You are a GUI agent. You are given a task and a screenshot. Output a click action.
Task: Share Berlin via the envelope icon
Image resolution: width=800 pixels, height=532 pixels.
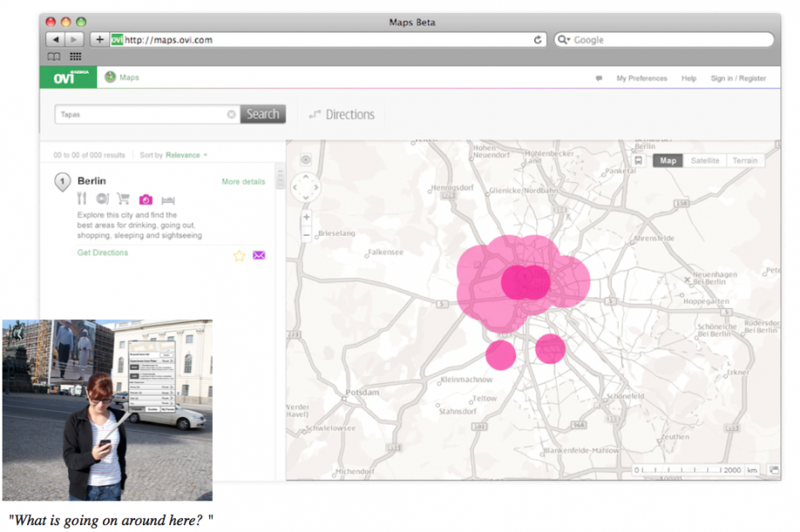tap(260, 255)
